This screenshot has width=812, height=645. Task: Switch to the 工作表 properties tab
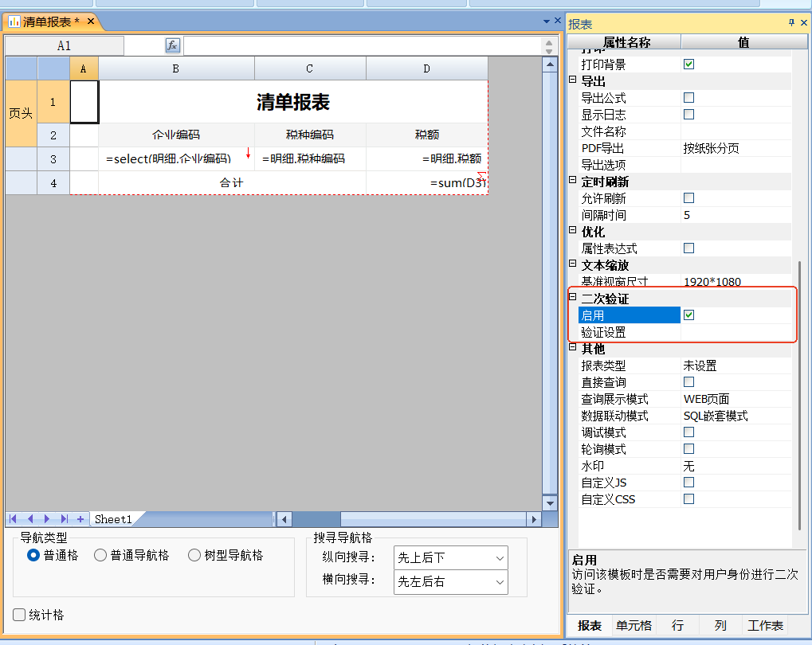click(x=765, y=626)
